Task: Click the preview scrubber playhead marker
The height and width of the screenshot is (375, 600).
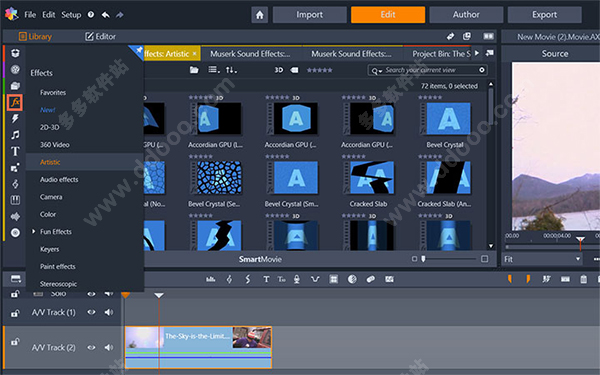Action: tap(580, 240)
